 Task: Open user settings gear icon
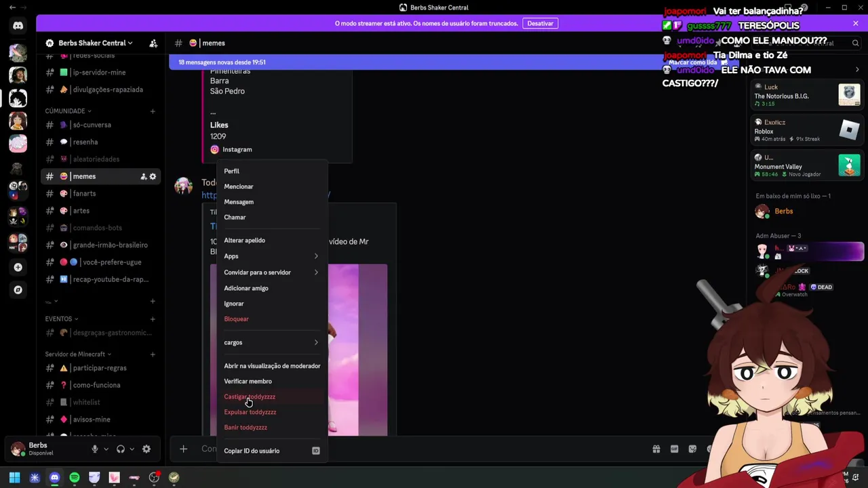pyautogui.click(x=146, y=449)
